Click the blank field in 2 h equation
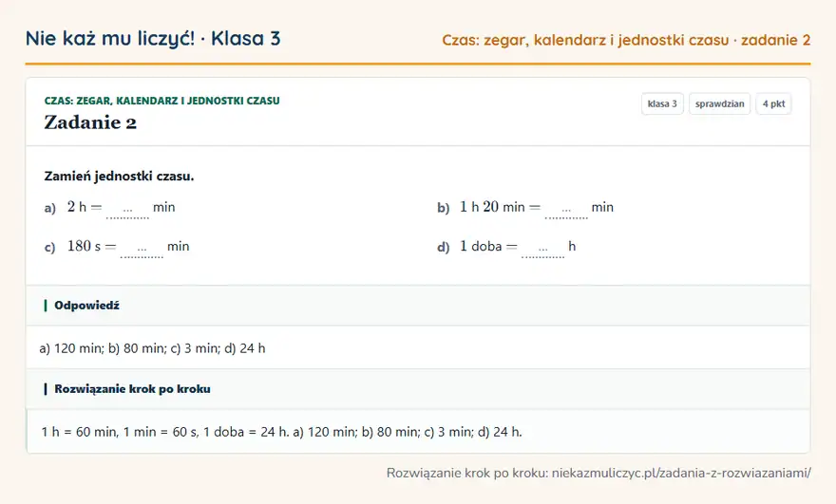The width and height of the screenshot is (836, 504). 127,209
